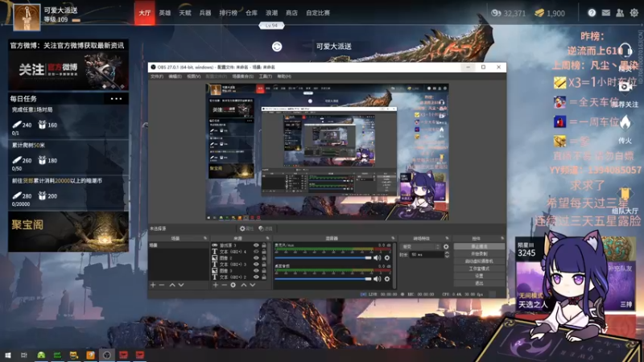Open the OBS 视图(V) menu

pos(194,76)
